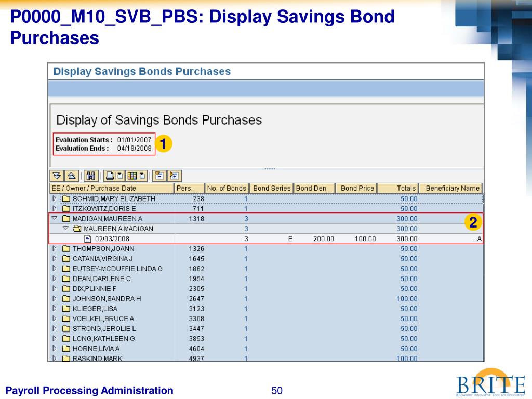This screenshot has width=532, height=399.
Task: Expand the KLIEGER,LISA node
Action: pyautogui.click(x=54, y=309)
